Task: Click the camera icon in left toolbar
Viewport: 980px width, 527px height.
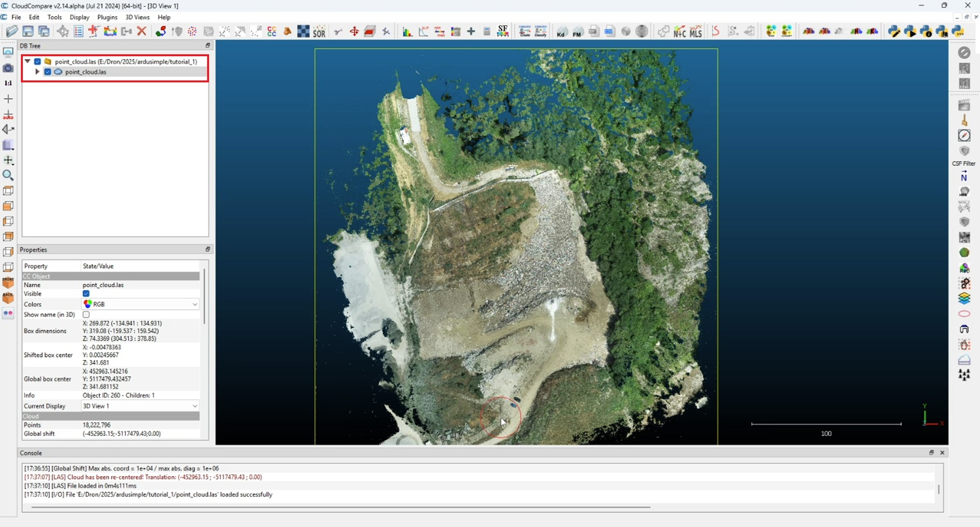Action: tap(8, 68)
